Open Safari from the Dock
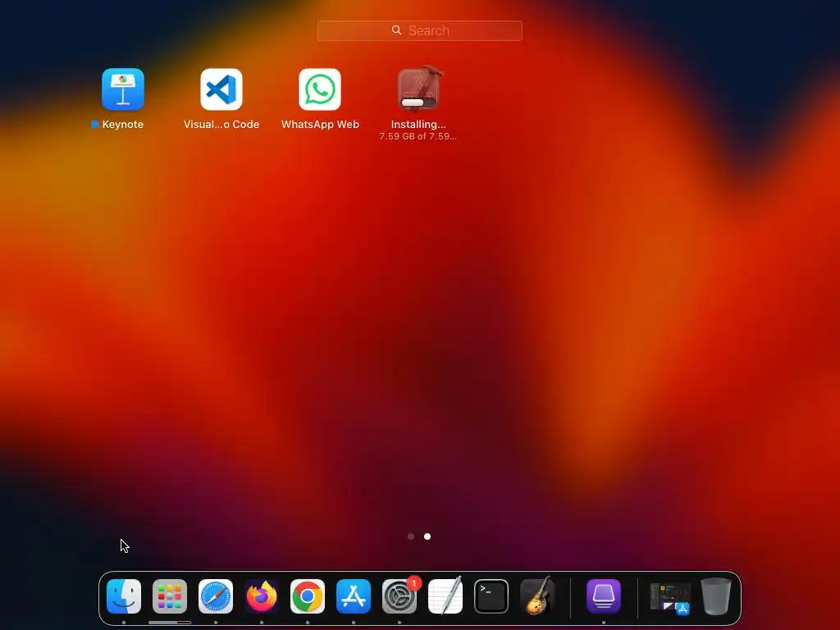This screenshot has height=630, width=840. click(x=216, y=596)
